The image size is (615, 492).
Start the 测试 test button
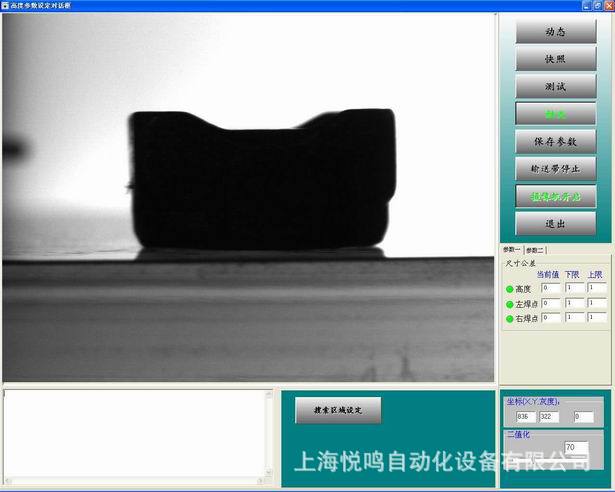tap(555, 87)
